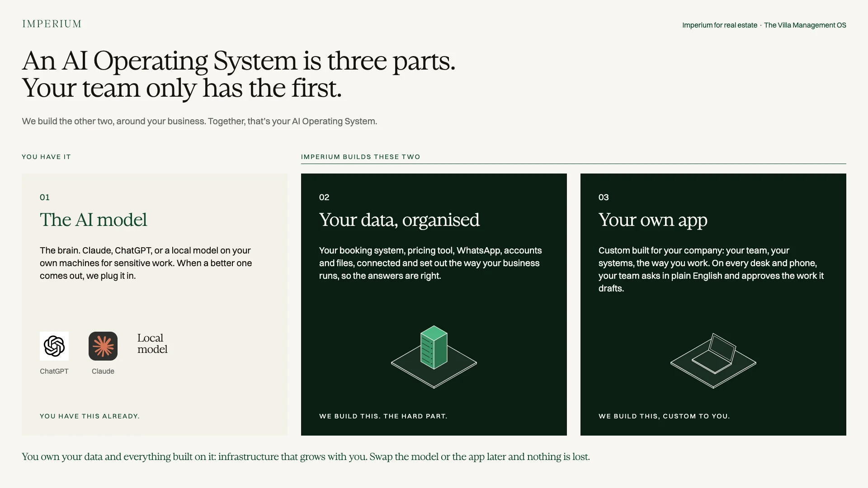Click headline line 'Your team only has the first.'
Image resolution: width=868 pixels, height=488 pixels.
pos(182,88)
